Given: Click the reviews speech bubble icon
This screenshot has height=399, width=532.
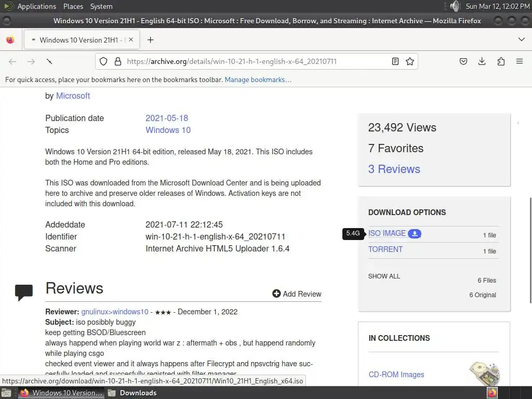Looking at the screenshot, I should click(x=24, y=292).
